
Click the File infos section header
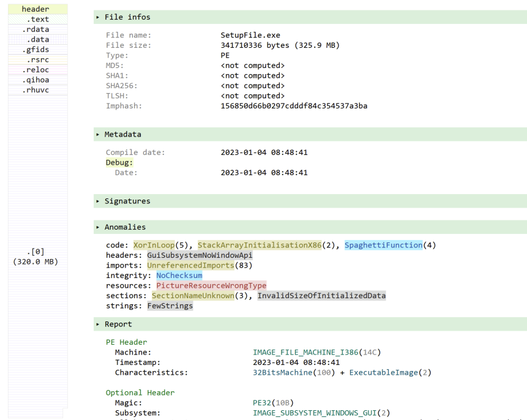(x=310, y=17)
